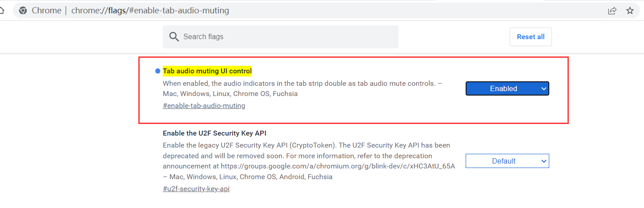644x208 pixels.
Task: Open the #u2f-security-key-api anchor link
Action: pyautogui.click(x=196, y=189)
